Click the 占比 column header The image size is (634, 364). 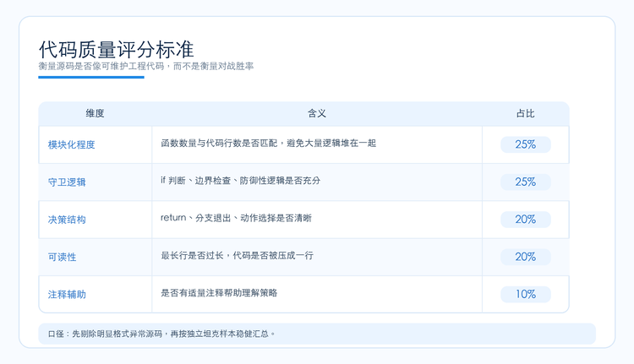click(525, 113)
